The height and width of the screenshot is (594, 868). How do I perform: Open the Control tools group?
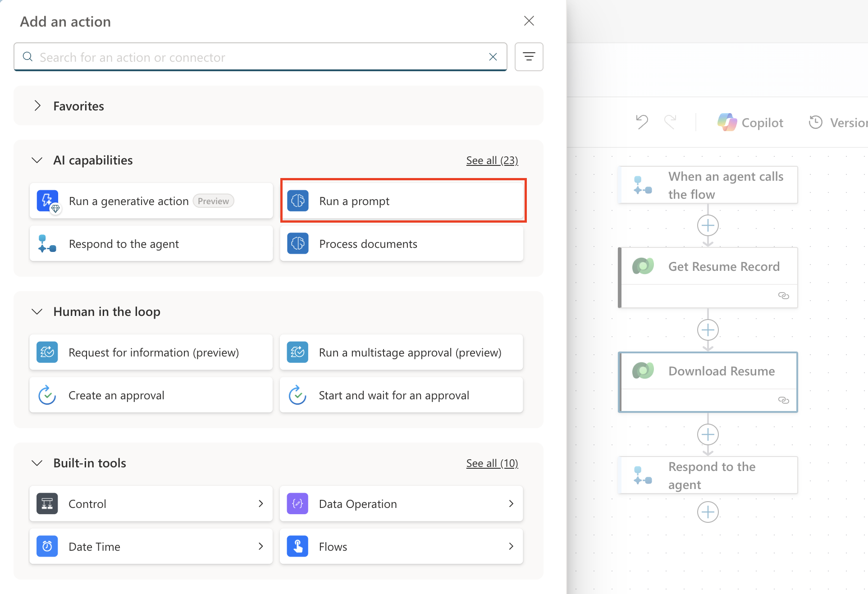[x=151, y=504]
